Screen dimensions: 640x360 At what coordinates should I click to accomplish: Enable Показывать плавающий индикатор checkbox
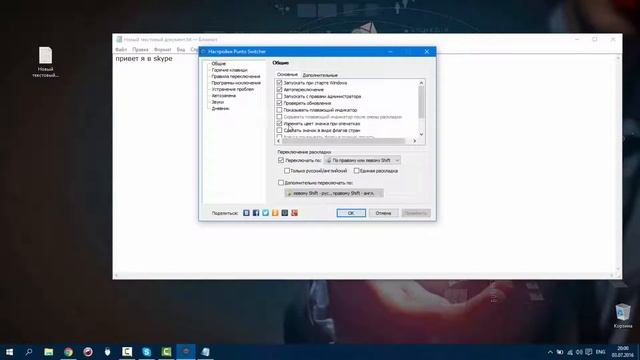point(279,110)
